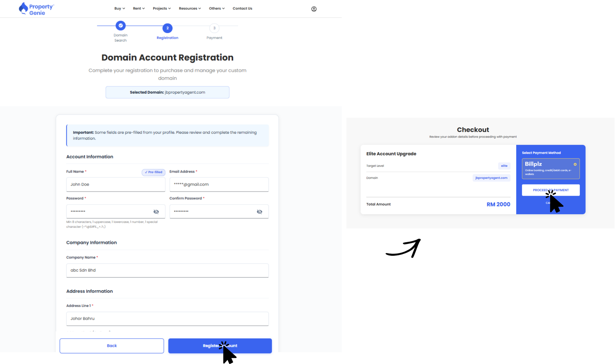Open the Resources menu
The image size is (615, 364).
(190, 8)
